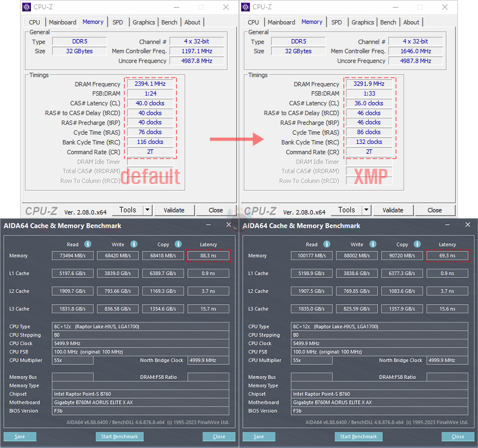The height and width of the screenshot is (448, 478).
Task: Click Write info icon in left AIDA64 window
Action: click(x=134, y=244)
